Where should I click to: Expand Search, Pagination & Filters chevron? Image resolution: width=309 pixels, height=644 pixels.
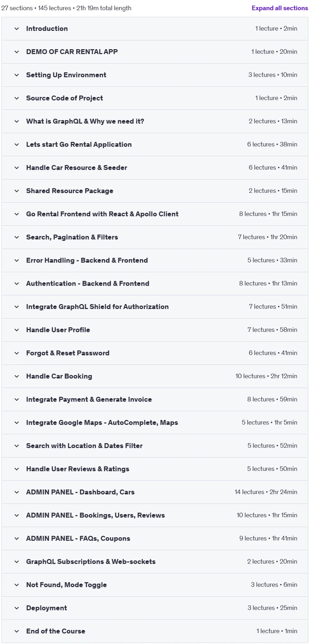tap(16, 237)
